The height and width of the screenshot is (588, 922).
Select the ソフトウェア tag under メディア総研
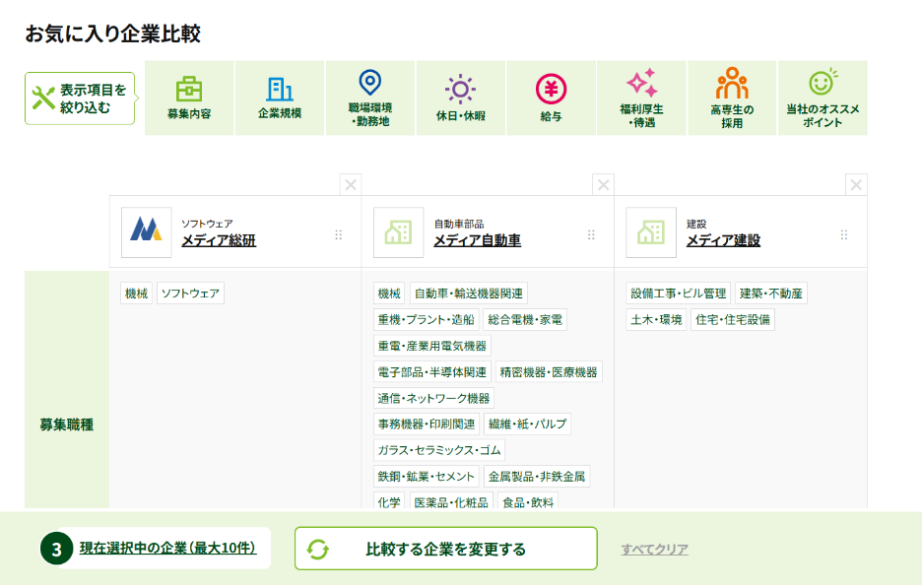pyautogui.click(x=189, y=293)
